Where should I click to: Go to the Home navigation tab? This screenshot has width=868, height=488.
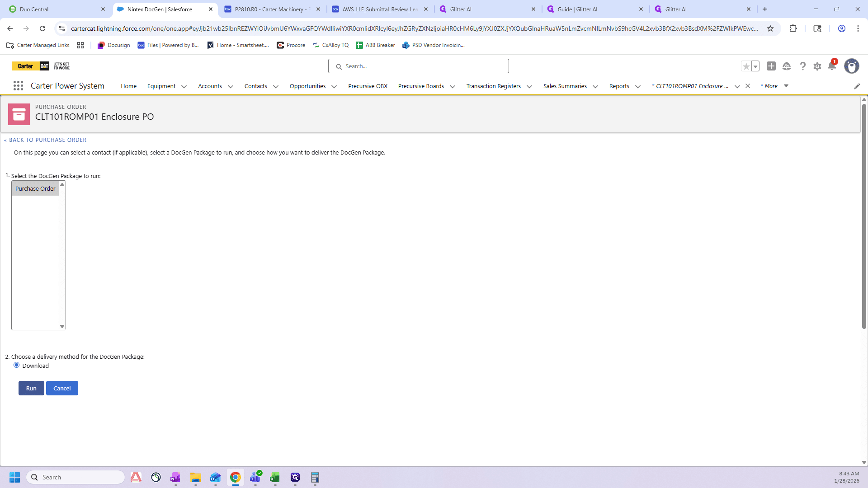tap(129, 86)
